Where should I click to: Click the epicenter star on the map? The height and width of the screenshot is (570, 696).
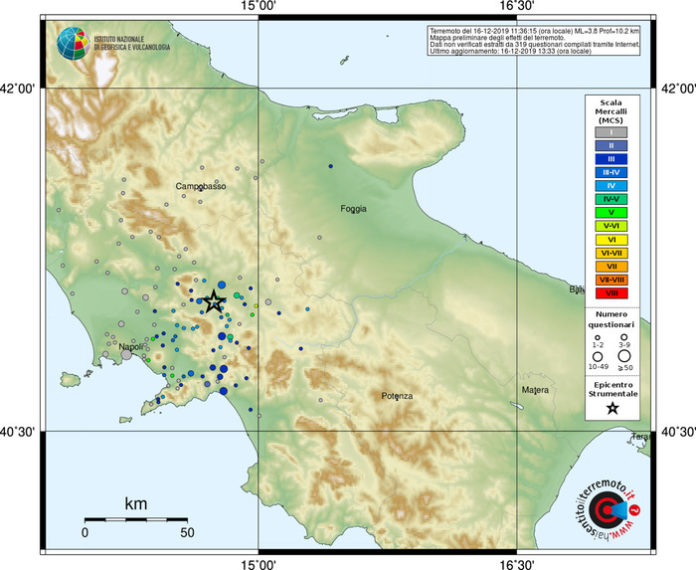pos(214,302)
